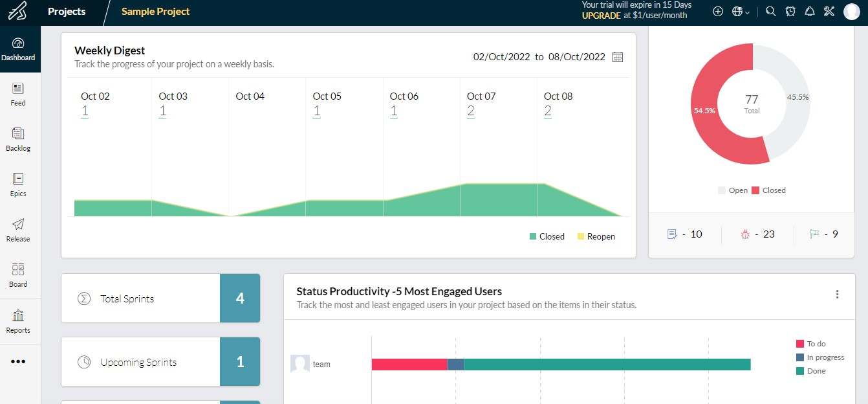The width and height of the screenshot is (868, 404).
Task: Click the story item count icon (10)
Action: click(672, 234)
